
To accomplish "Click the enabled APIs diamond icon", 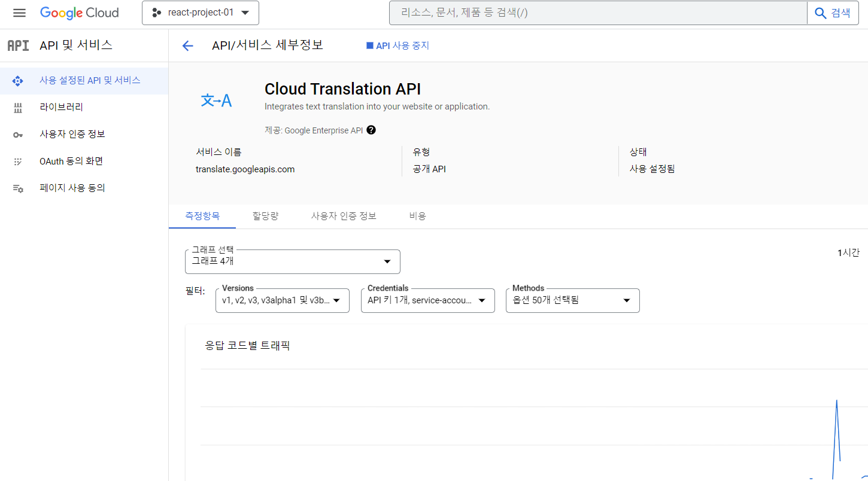I will (18, 81).
